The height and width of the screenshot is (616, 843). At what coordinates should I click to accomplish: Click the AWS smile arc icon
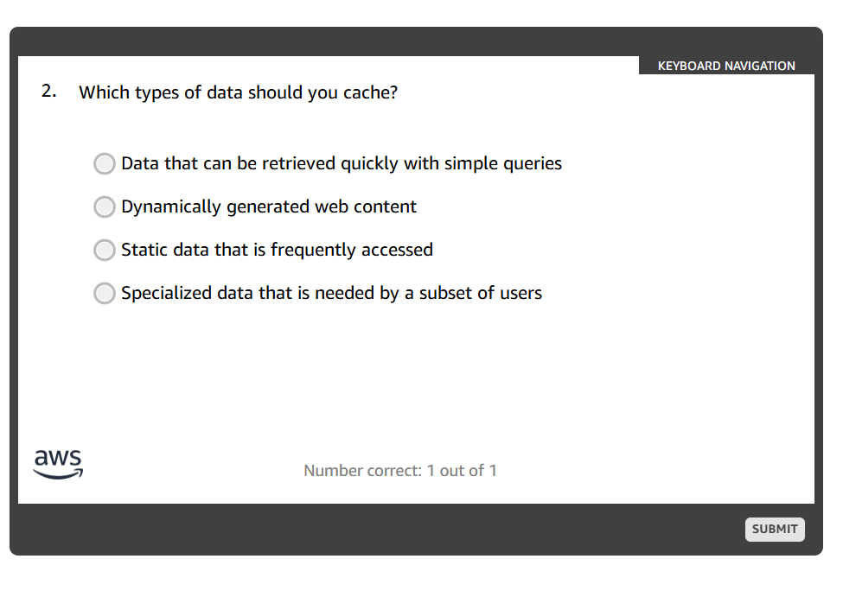[x=58, y=472]
